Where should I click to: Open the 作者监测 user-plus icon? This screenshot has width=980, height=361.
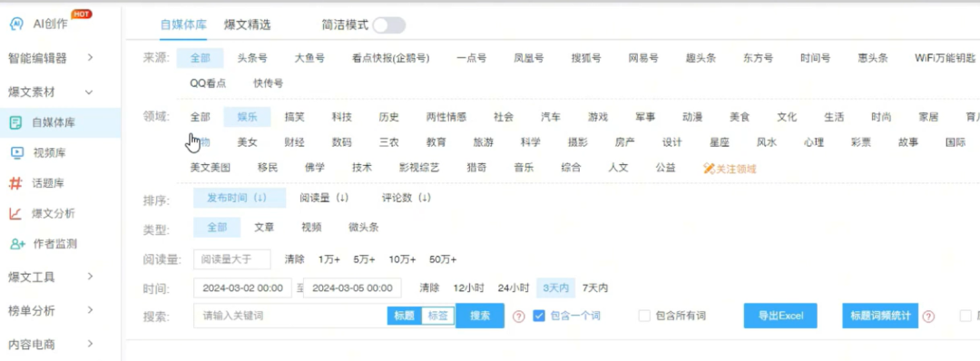point(17,244)
